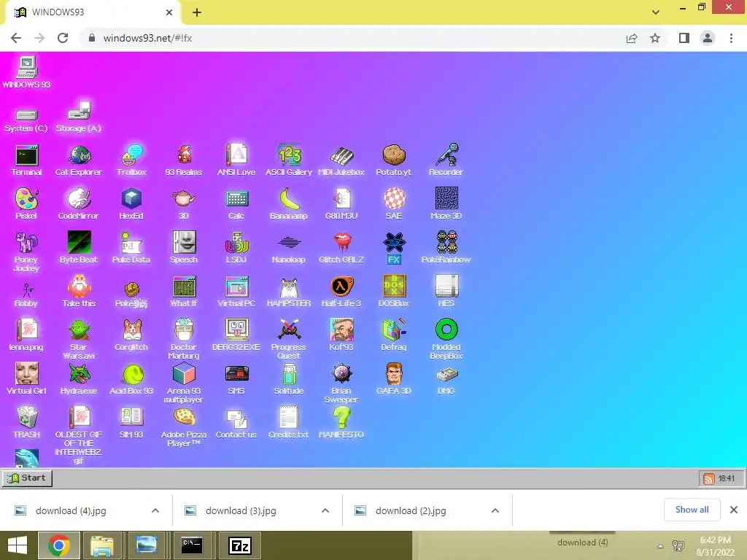The image size is (747, 560).
Task: Expand download (4).jpg options chevron
Action: (155, 510)
